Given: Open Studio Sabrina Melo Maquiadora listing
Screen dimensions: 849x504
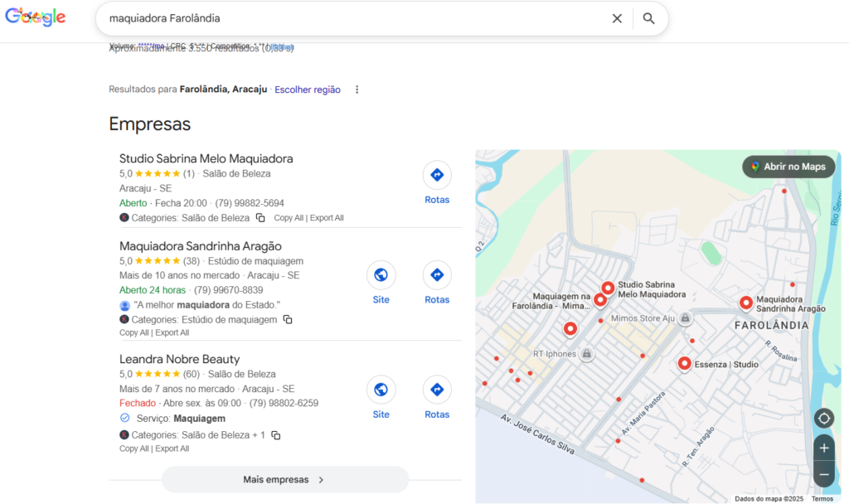Looking at the screenshot, I should [x=206, y=158].
